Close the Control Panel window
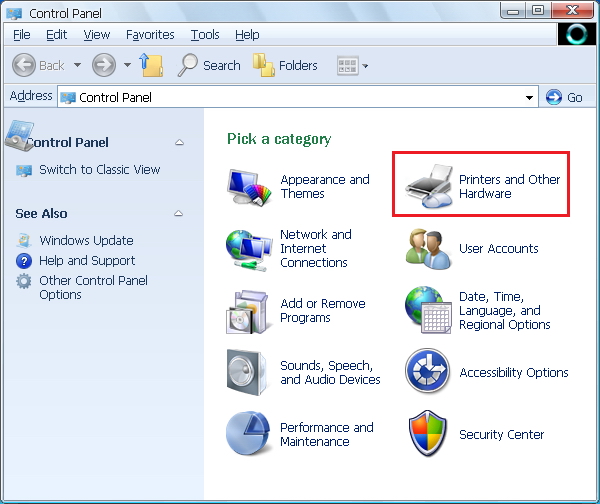 pos(572,11)
